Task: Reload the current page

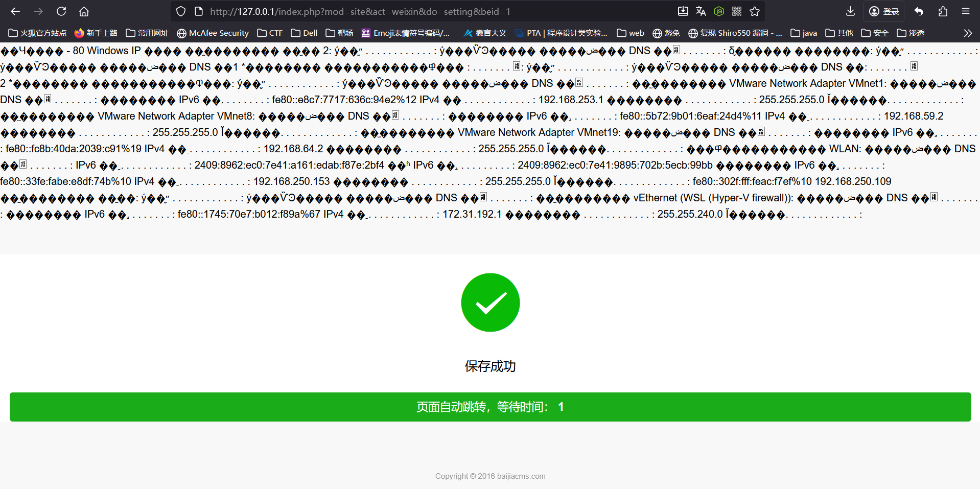Action: click(x=61, y=11)
